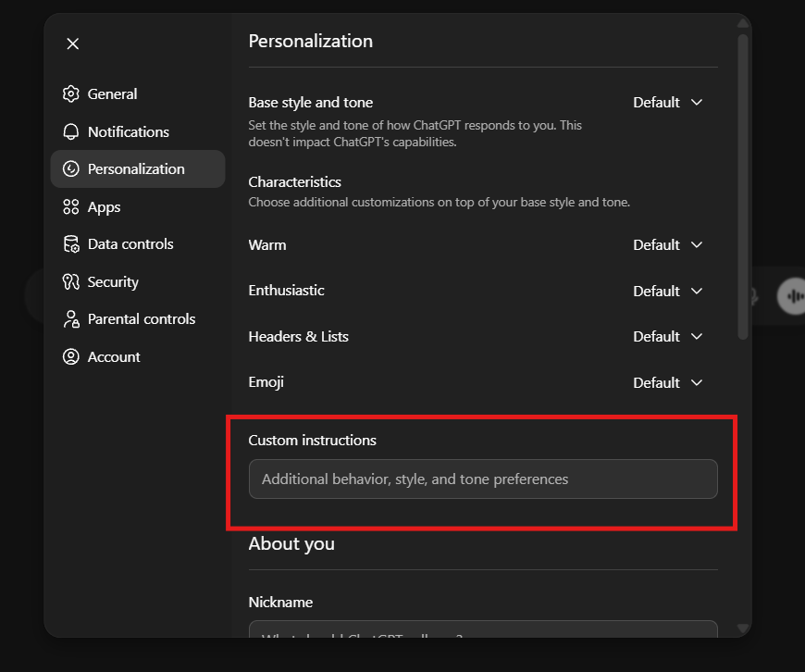Open the Base style and tone dropdown

pos(667,102)
